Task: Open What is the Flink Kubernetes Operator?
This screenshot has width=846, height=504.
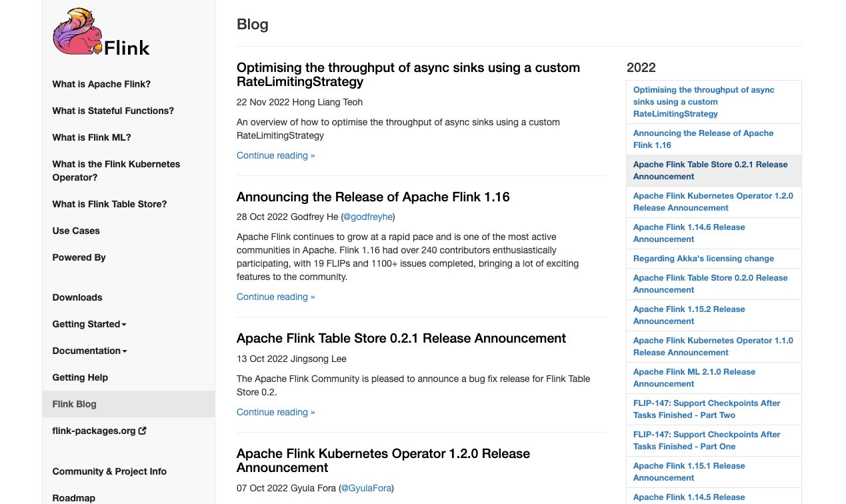Action: 117,171
